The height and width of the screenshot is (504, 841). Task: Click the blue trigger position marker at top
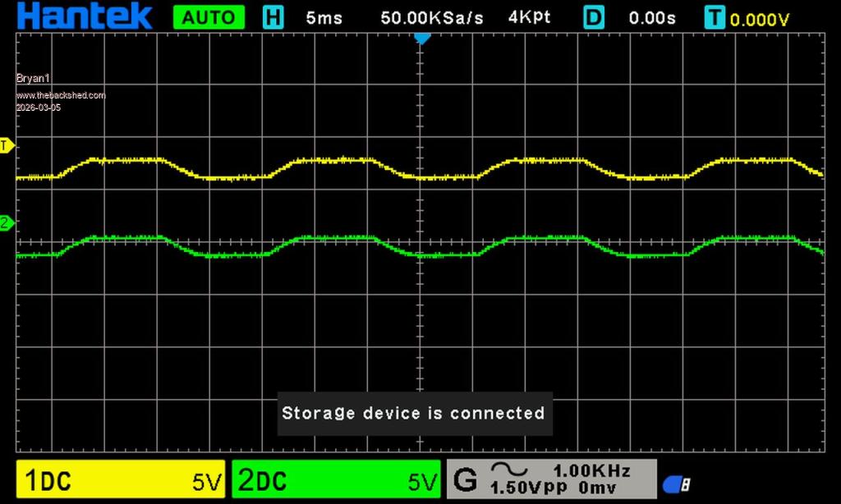422,38
